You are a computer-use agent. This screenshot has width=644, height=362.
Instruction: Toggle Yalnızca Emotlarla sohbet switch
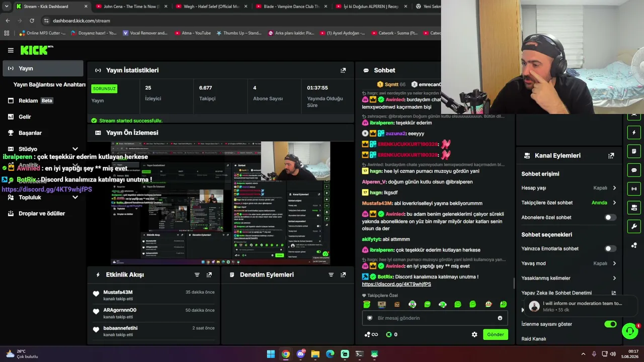610,248
